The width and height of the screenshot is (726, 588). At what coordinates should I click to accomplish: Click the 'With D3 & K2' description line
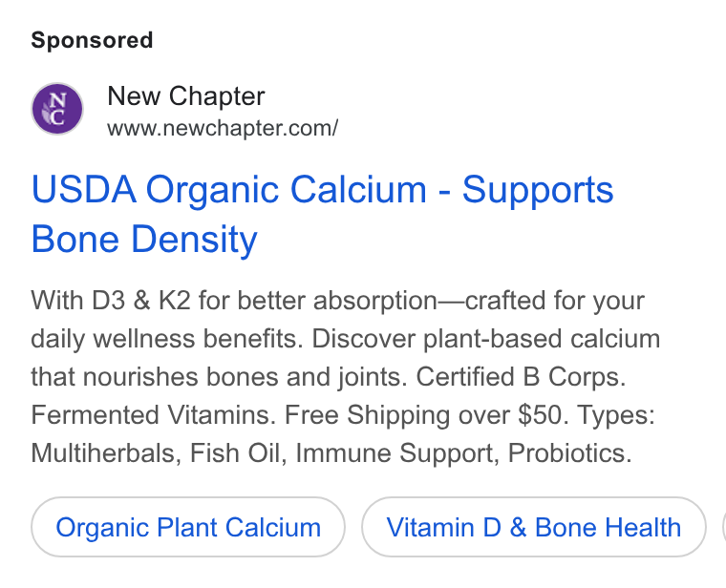(337, 301)
